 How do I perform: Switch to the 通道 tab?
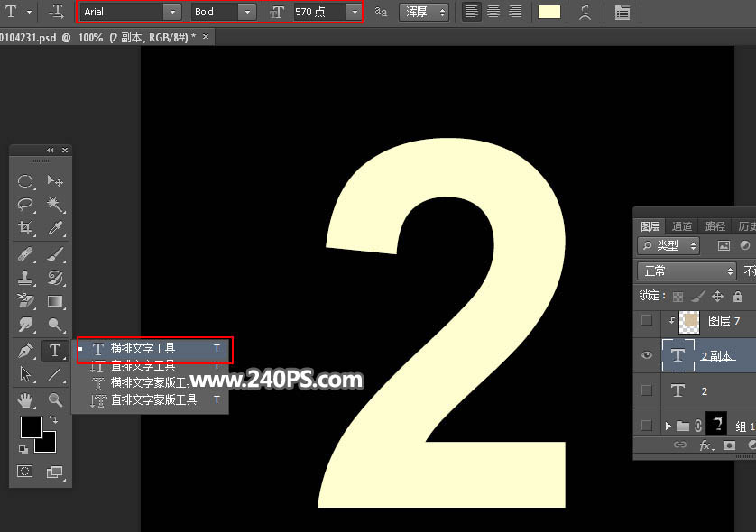682,226
